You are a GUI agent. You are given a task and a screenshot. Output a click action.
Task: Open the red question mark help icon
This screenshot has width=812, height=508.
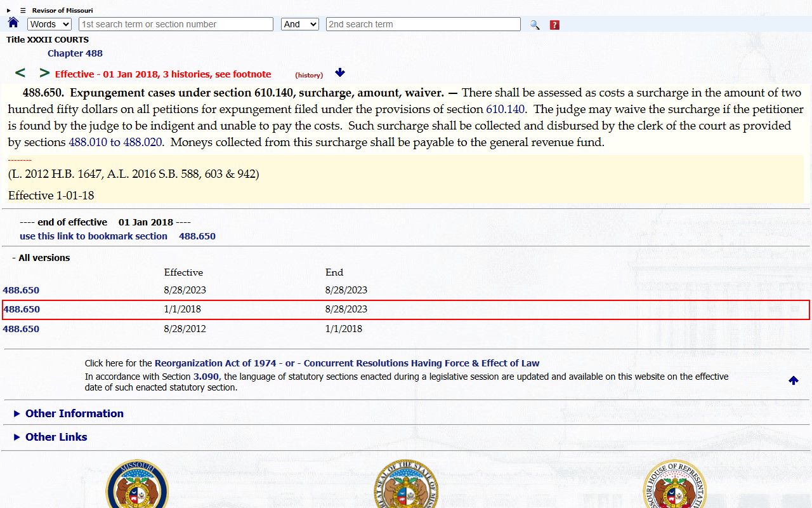coord(554,25)
